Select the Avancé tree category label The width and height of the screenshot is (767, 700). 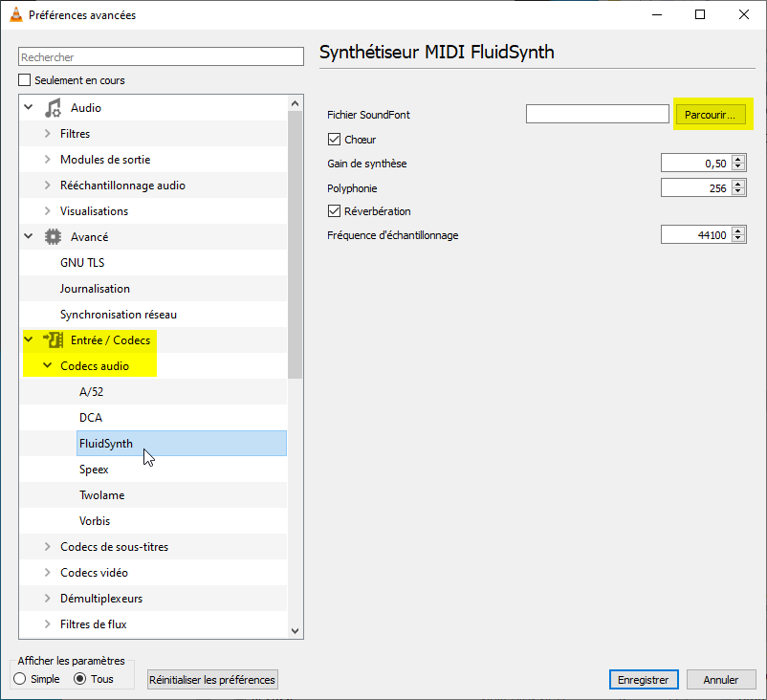click(90, 237)
